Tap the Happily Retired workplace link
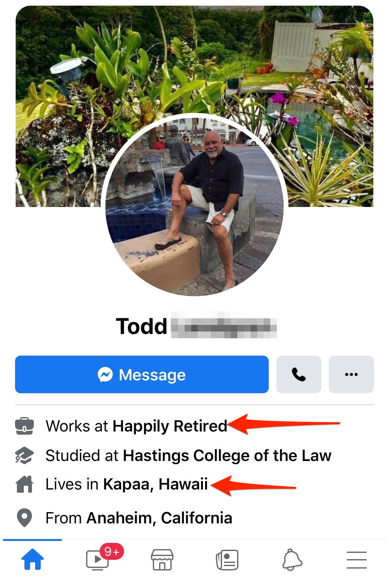 (x=170, y=426)
